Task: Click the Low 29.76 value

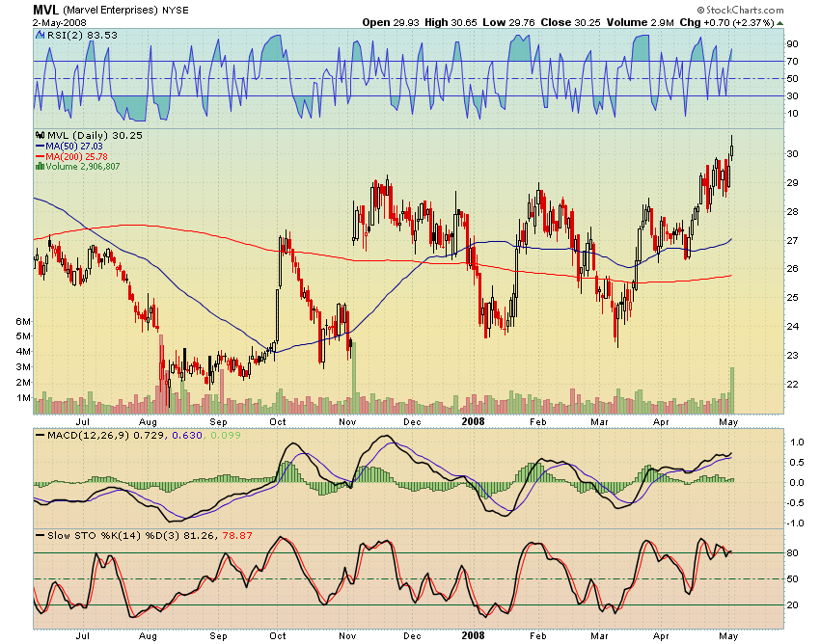Action: tap(508, 22)
